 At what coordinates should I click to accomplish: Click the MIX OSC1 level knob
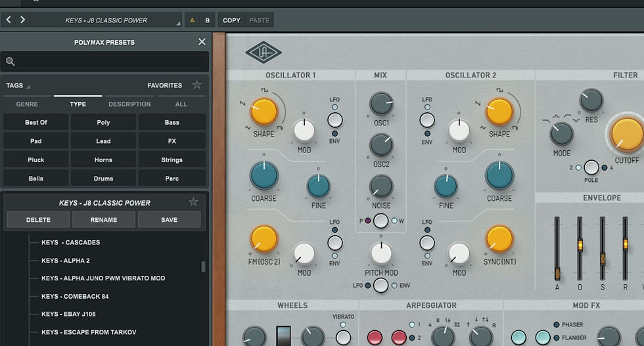tap(381, 104)
